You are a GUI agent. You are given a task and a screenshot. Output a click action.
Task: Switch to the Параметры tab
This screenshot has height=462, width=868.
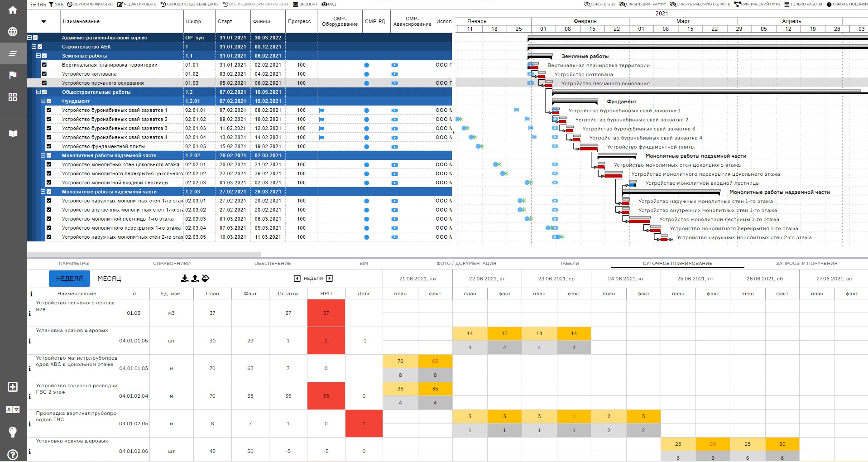tap(74, 263)
